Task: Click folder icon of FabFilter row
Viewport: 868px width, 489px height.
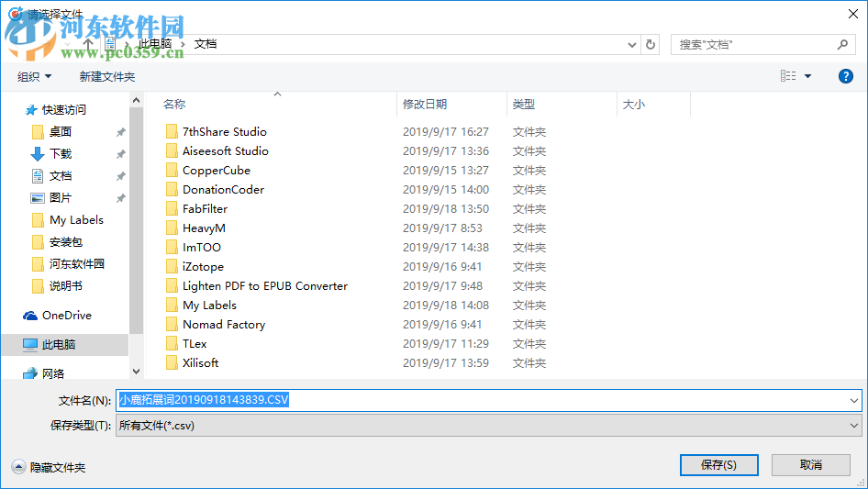Action: (172, 209)
